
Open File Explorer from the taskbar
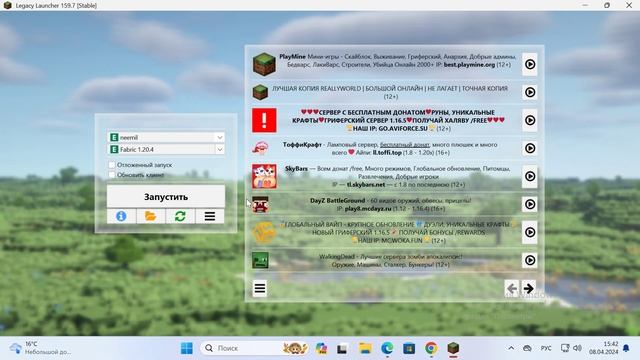[365, 348]
